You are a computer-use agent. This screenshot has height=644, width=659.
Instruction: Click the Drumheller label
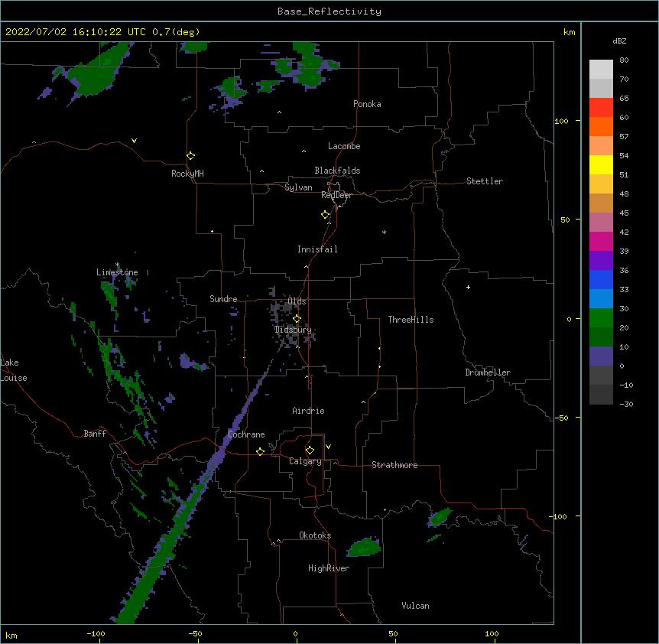point(488,372)
